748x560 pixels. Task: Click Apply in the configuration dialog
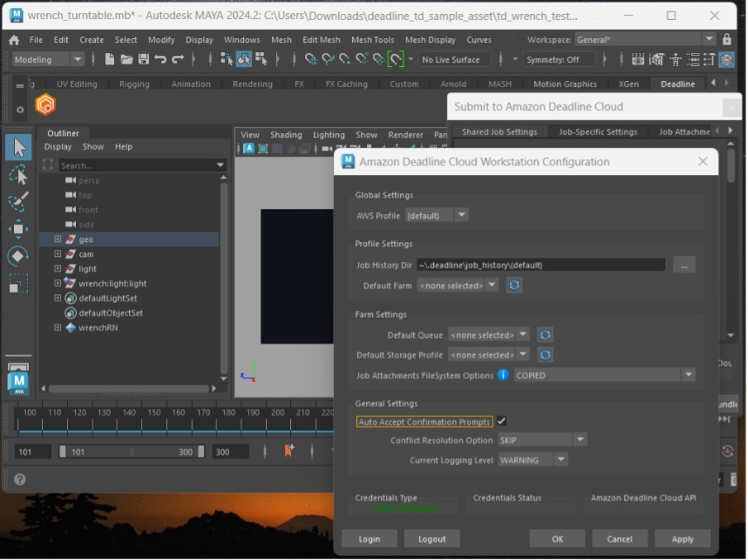[x=682, y=539]
